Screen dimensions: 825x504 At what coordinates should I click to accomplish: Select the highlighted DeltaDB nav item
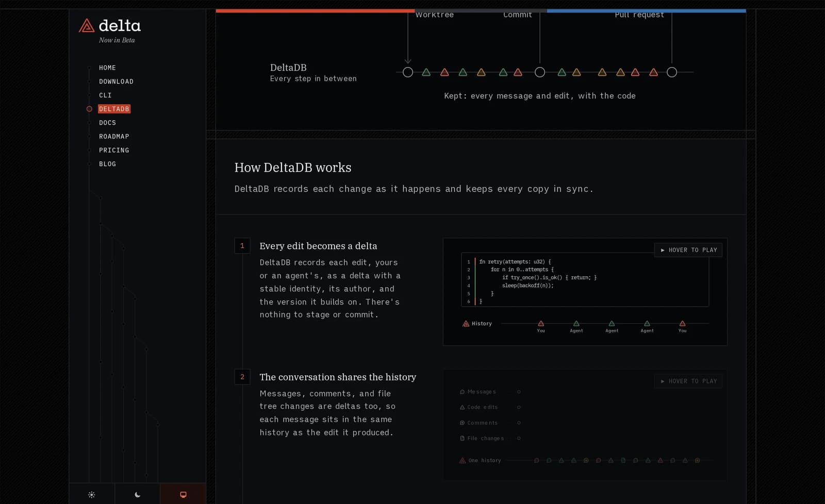114,109
